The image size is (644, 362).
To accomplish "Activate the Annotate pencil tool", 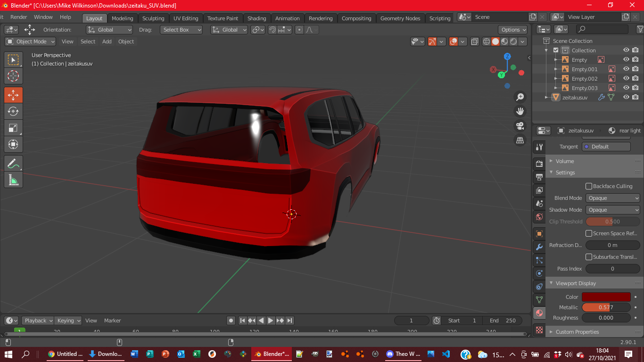I will [13, 164].
